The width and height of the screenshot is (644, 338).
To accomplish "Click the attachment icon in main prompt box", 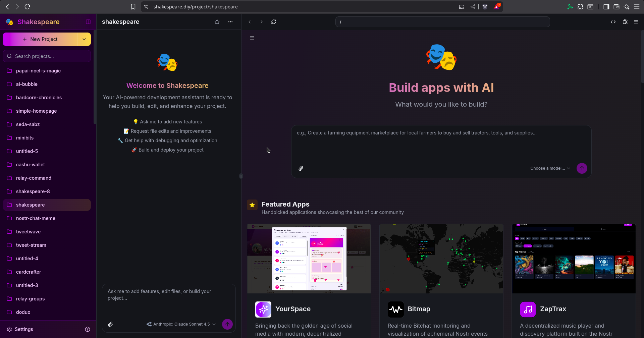I will [301, 168].
